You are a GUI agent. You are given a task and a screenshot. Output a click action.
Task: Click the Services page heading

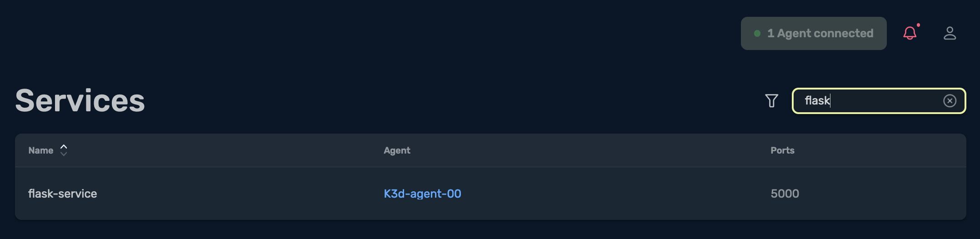80,100
